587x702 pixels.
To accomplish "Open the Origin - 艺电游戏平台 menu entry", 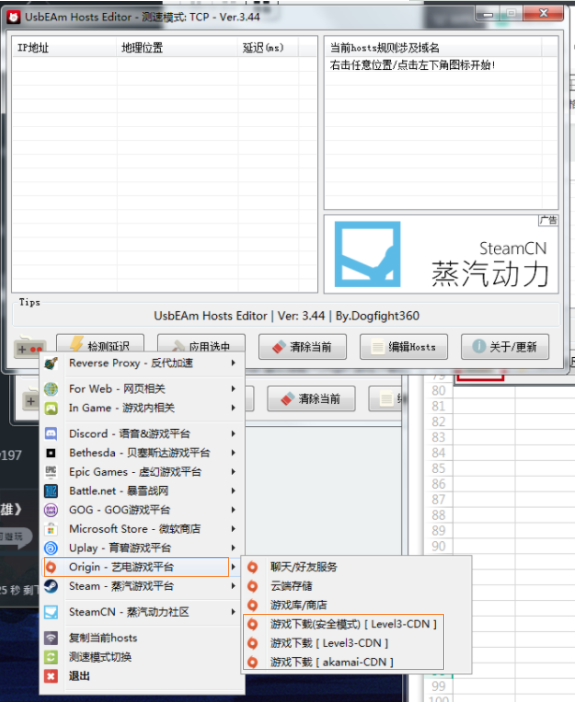I will 141,567.
